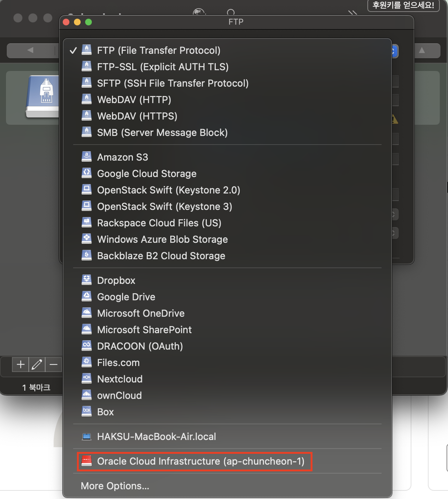Select Nextcloud text entry

tap(120, 379)
